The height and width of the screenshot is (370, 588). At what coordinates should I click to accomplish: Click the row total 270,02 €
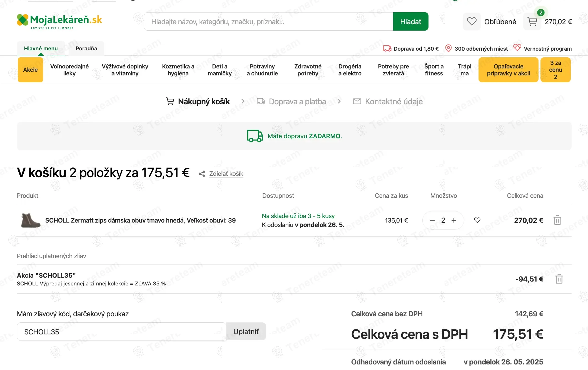pos(529,220)
